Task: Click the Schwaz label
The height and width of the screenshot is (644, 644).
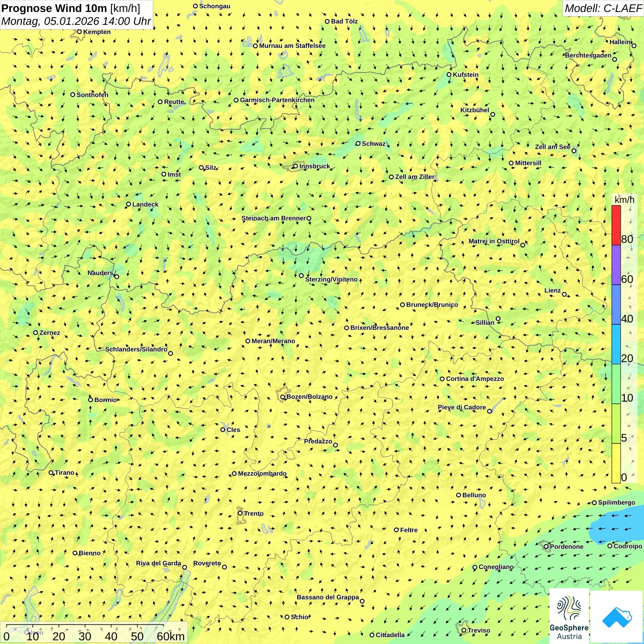Action: [x=374, y=144]
